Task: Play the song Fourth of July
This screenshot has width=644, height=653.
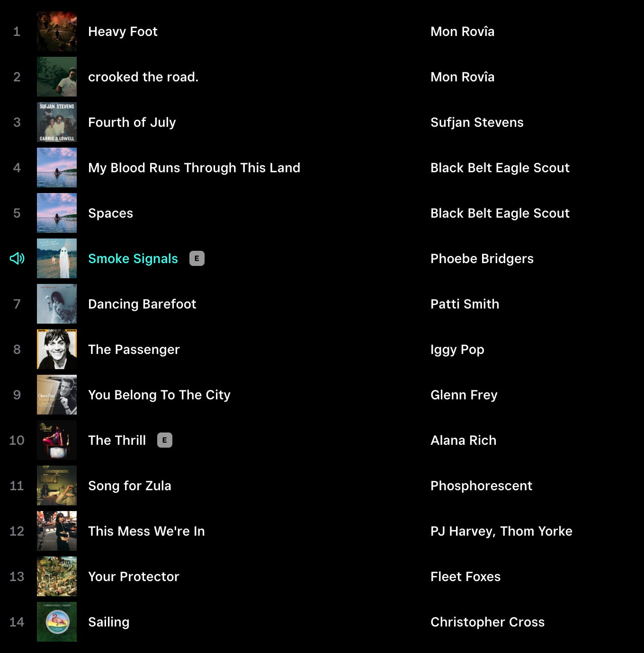Action: point(132,123)
